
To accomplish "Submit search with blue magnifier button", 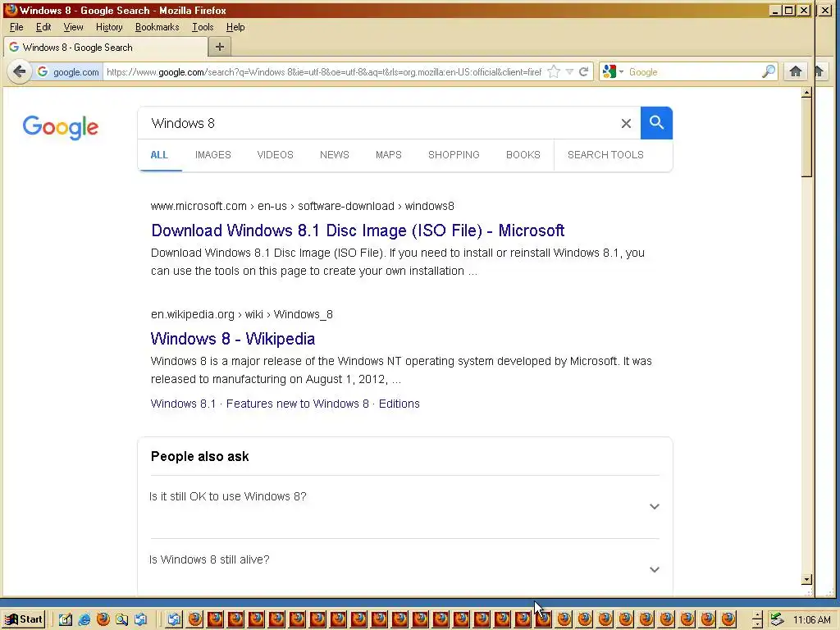I will 656,123.
